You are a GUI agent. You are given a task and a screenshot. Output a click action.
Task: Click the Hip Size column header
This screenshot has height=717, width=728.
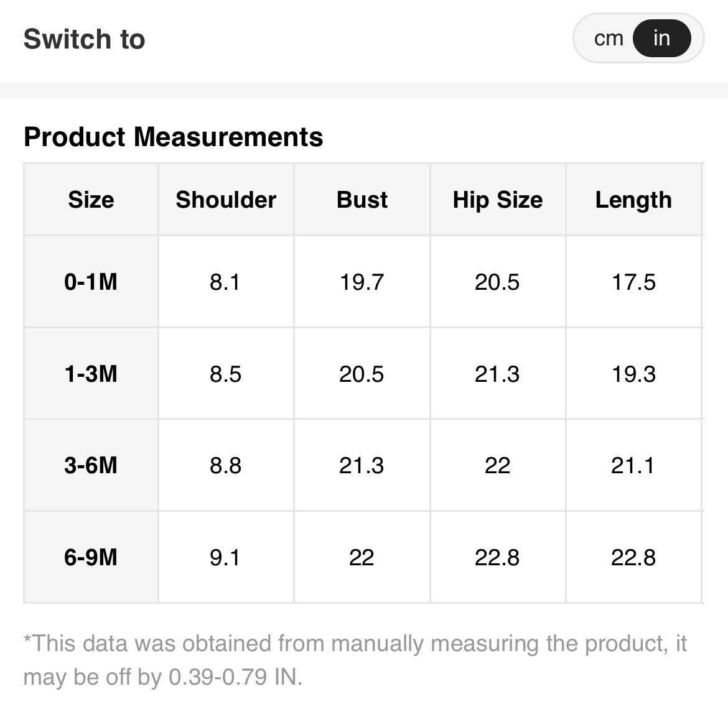pyautogui.click(x=497, y=200)
